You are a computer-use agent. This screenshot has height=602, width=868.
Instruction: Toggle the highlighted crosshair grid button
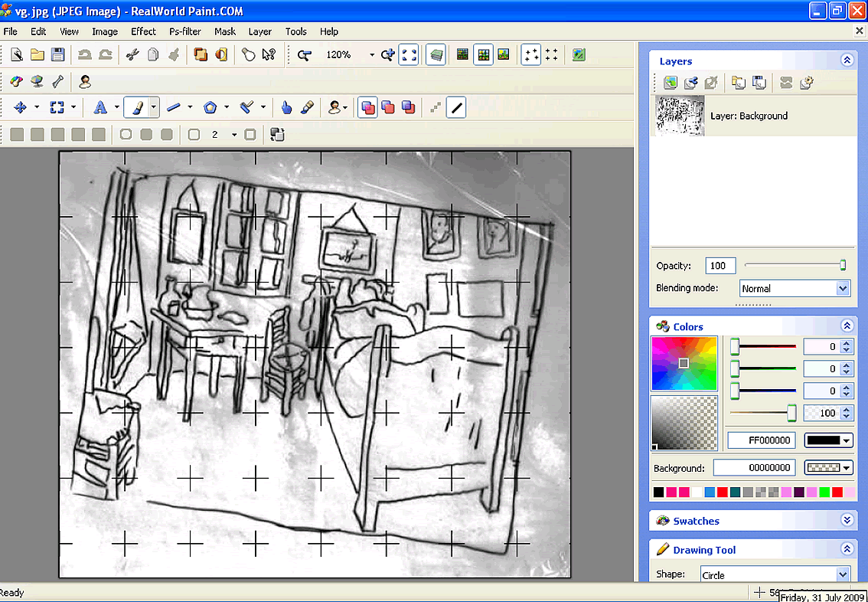point(531,54)
